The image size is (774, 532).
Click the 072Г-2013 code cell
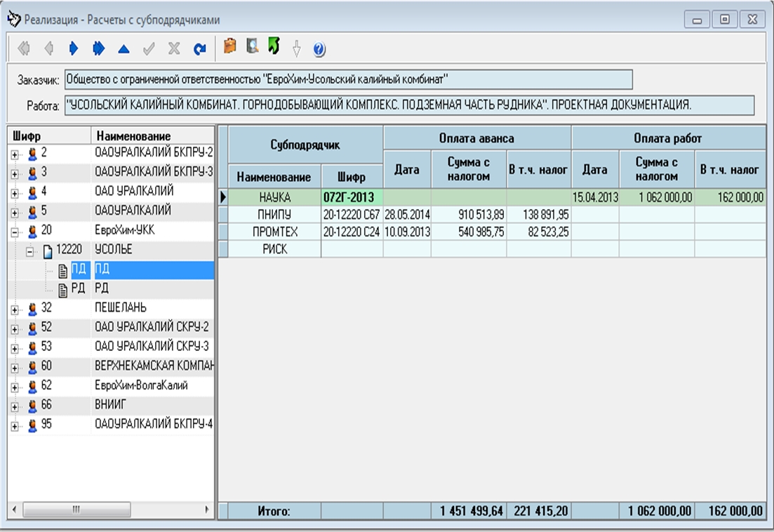pos(352,197)
